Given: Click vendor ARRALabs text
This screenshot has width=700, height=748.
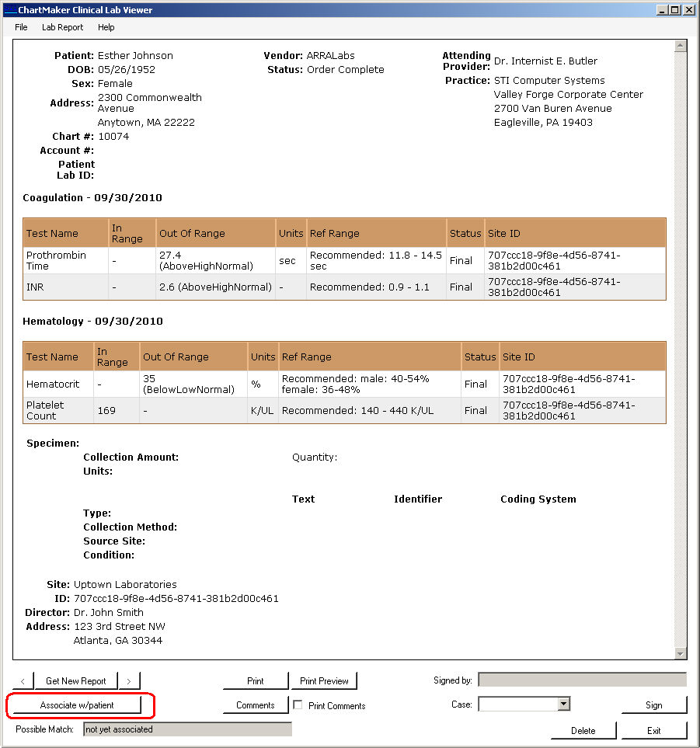Looking at the screenshot, I should tap(331, 55).
